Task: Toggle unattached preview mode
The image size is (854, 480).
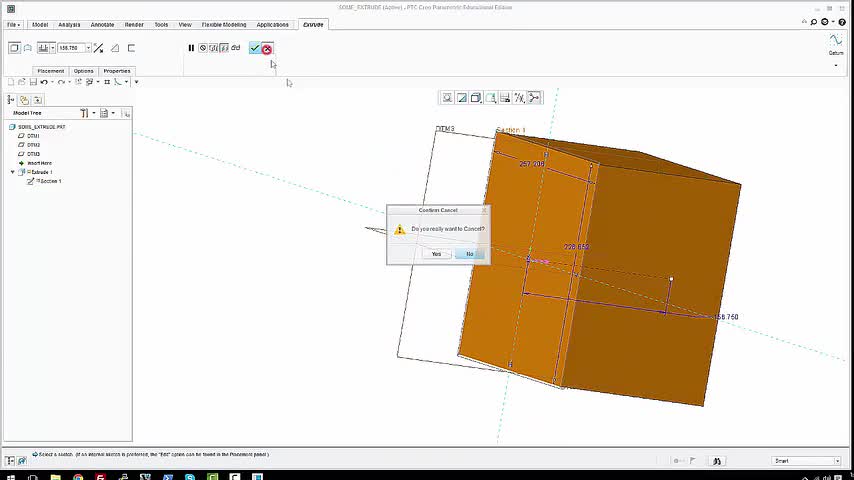Action: pyautogui.click(x=214, y=48)
